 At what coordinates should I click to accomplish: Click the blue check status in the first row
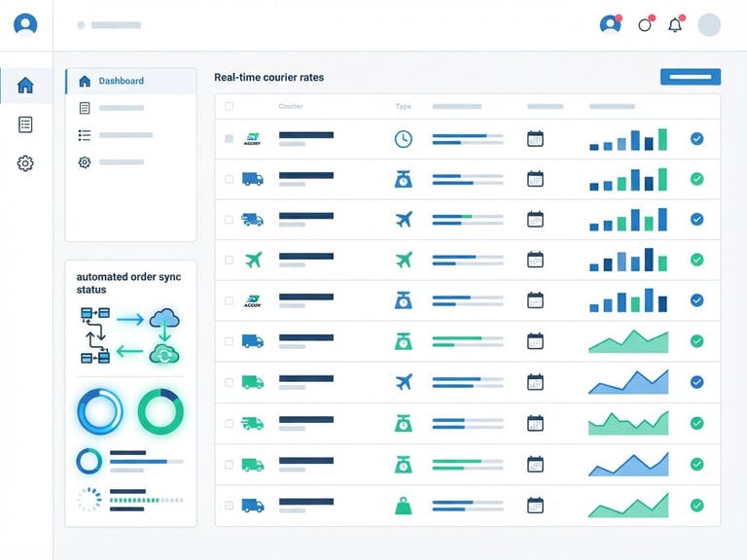[x=697, y=139]
